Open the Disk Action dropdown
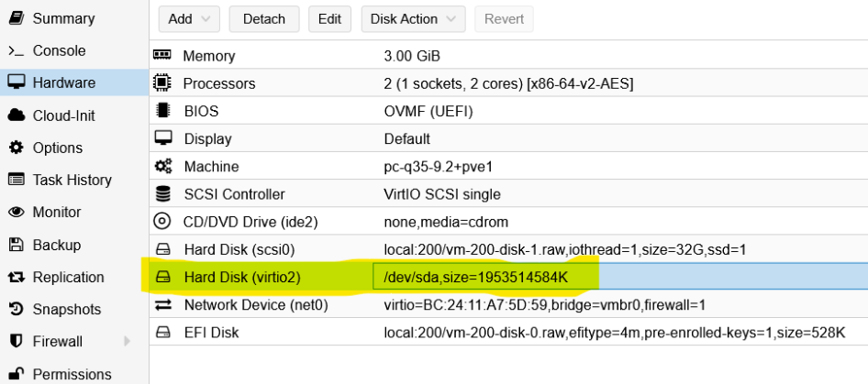The width and height of the screenshot is (868, 384). point(413,18)
